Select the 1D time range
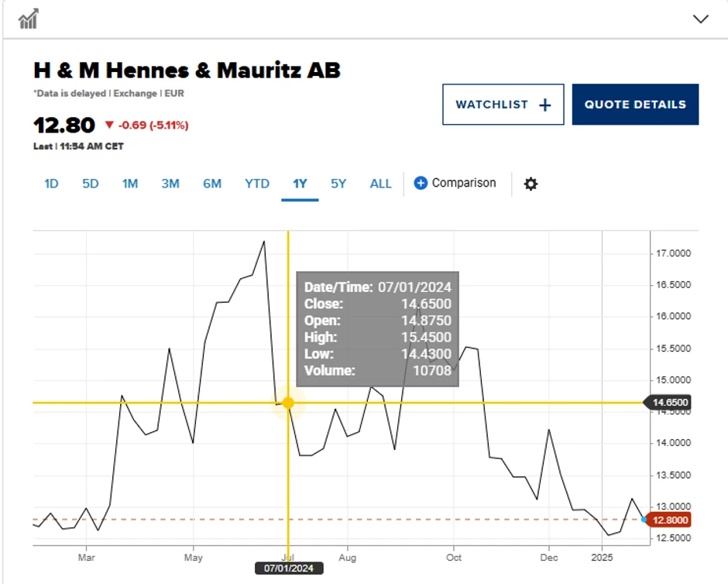 click(51, 184)
